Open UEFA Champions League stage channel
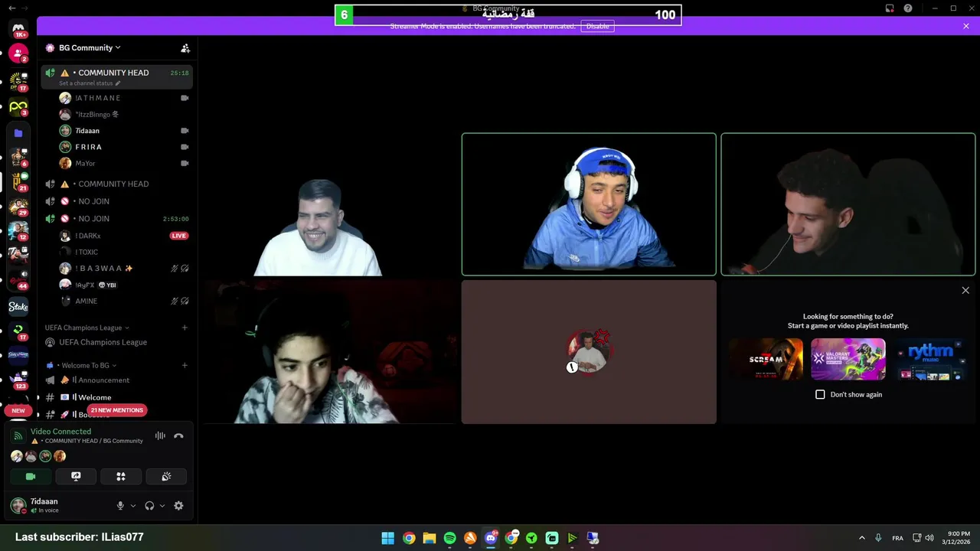Viewport: 980px width, 551px height. pos(116,342)
